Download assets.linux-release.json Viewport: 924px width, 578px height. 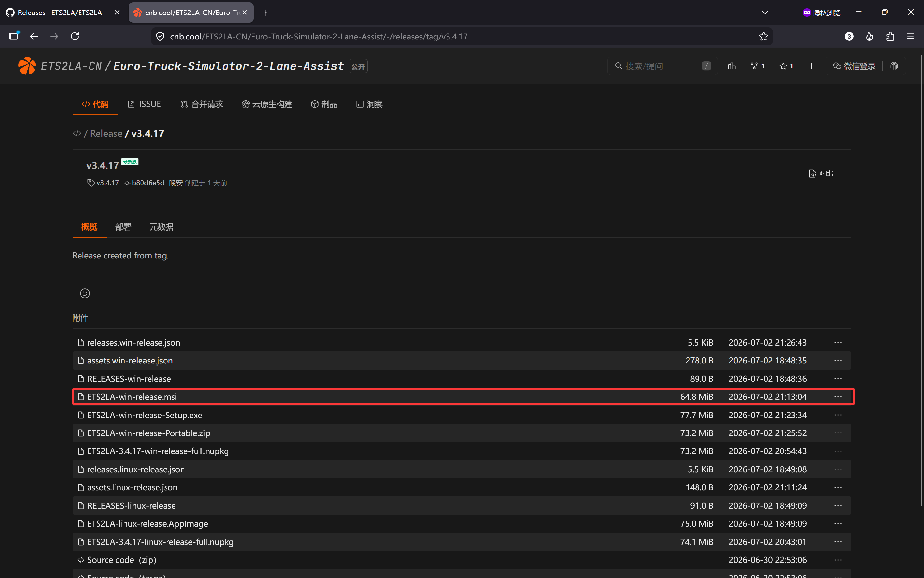pyautogui.click(x=132, y=487)
